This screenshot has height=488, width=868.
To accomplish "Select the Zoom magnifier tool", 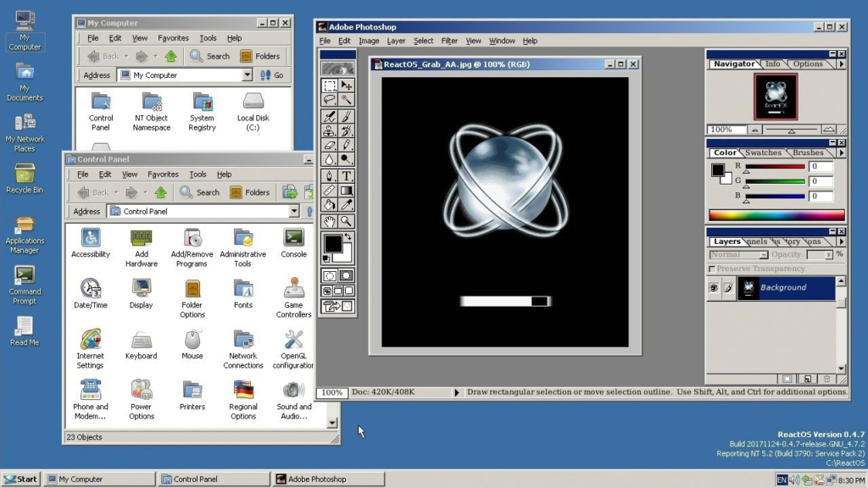I will (346, 221).
